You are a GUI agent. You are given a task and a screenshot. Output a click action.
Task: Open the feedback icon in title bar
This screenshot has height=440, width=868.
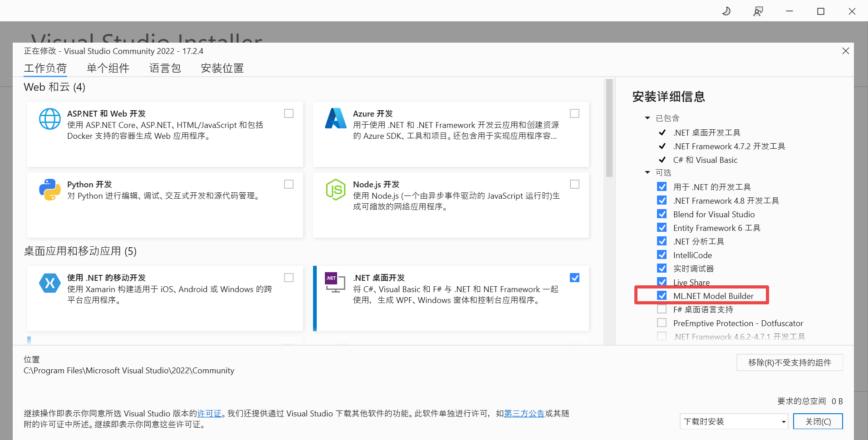pos(758,11)
